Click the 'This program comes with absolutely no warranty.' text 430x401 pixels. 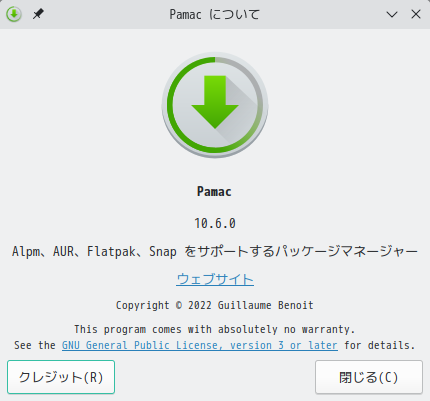215,329
